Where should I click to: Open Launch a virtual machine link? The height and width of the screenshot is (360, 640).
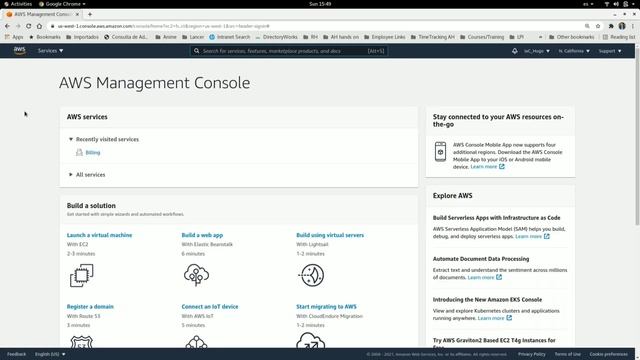[99, 235]
